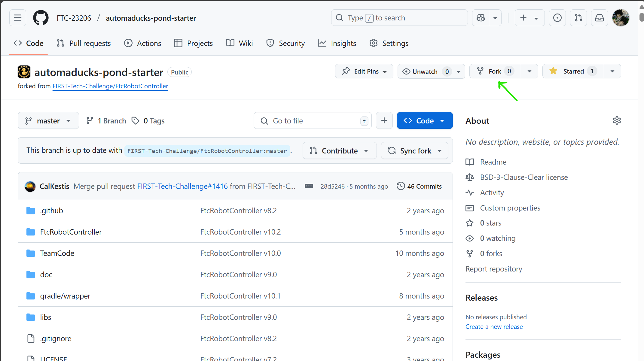Click automaducks-pond-starter breadcrumb link
The height and width of the screenshot is (361, 644).
(x=151, y=18)
